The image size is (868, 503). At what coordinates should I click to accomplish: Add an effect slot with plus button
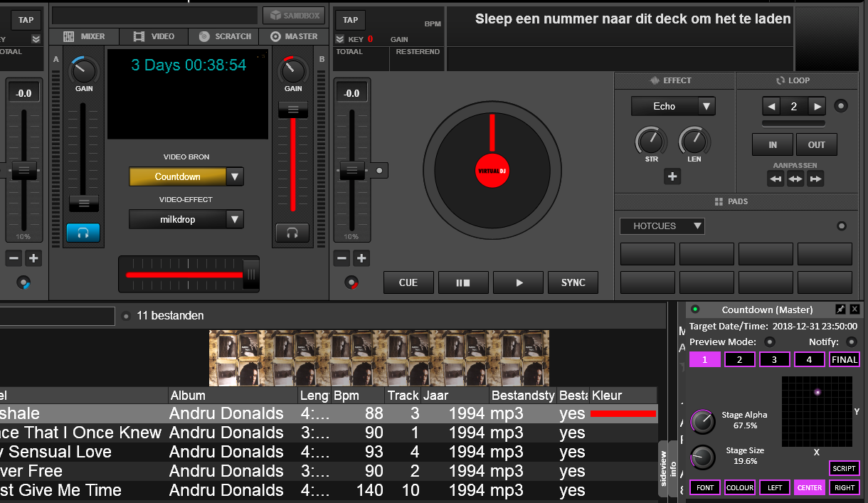pos(672,176)
